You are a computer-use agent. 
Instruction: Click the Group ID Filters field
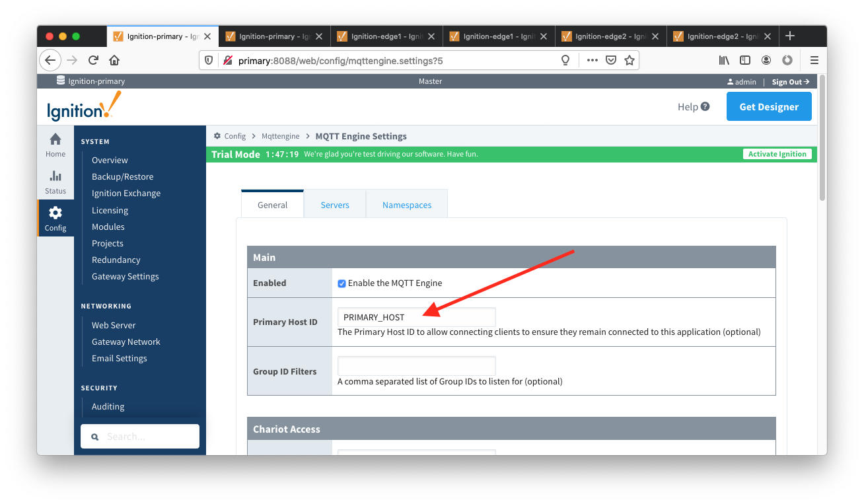[x=416, y=366]
